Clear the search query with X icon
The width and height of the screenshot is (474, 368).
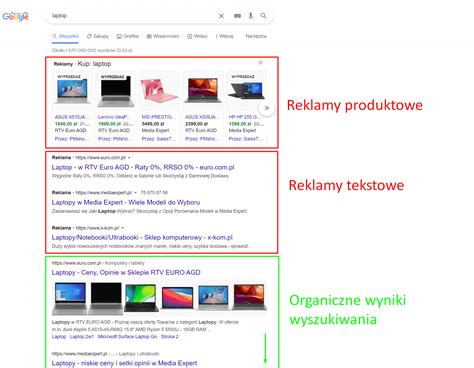pyautogui.click(x=221, y=16)
